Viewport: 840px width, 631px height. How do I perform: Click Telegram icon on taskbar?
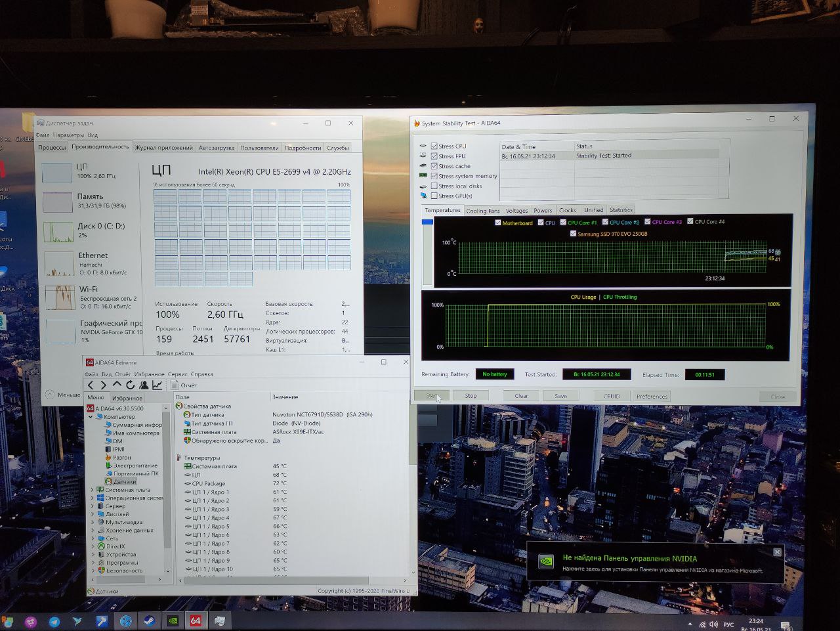[54, 621]
